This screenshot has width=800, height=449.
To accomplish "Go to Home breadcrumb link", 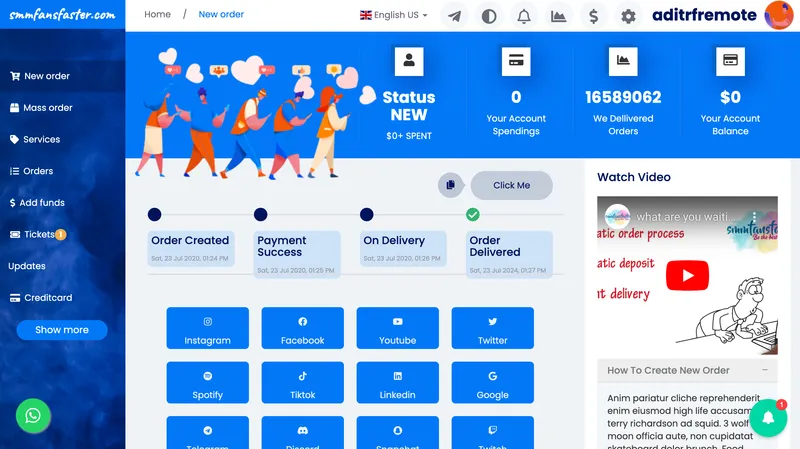I will tap(157, 14).
